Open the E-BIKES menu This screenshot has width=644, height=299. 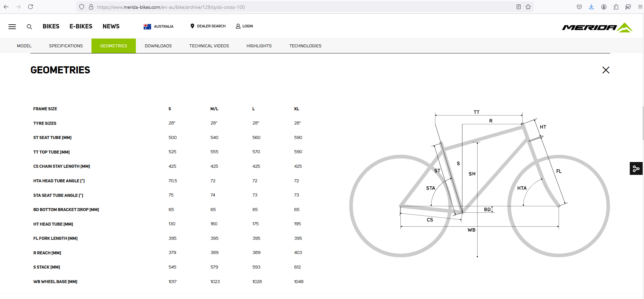pos(81,26)
